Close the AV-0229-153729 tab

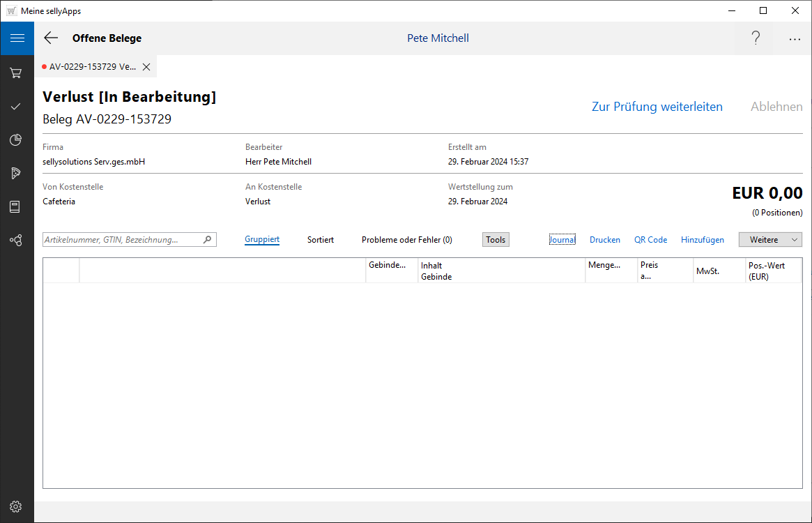coord(146,67)
